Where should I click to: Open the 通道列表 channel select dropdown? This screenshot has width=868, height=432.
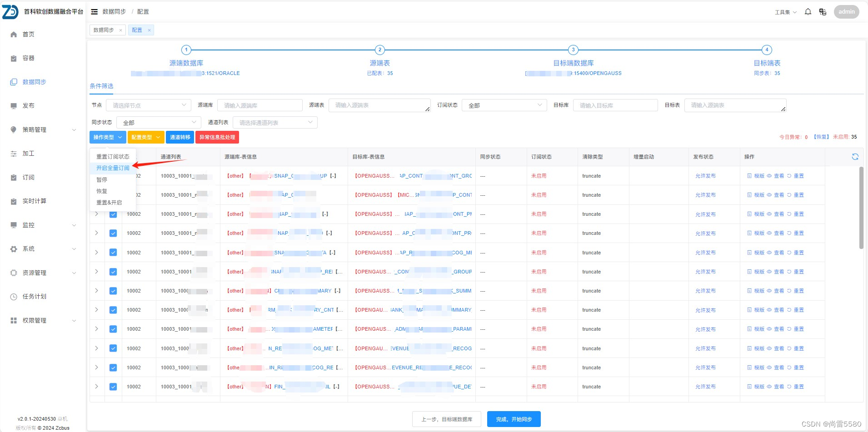click(275, 123)
